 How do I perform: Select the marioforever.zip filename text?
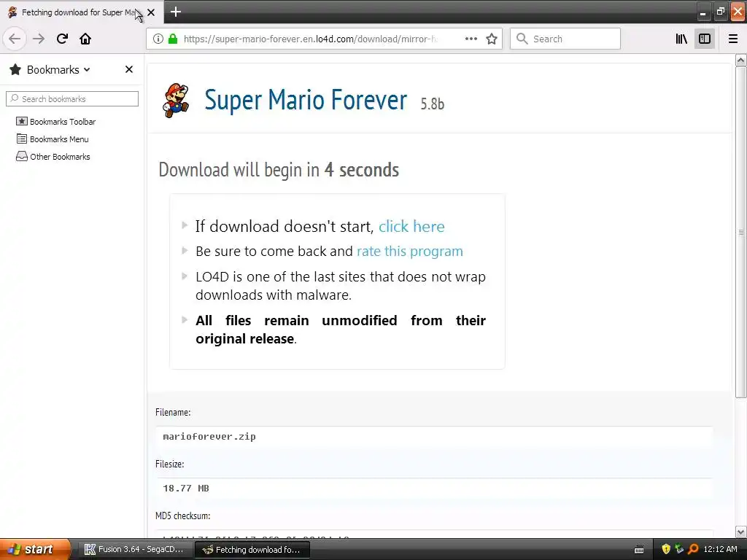(x=209, y=436)
